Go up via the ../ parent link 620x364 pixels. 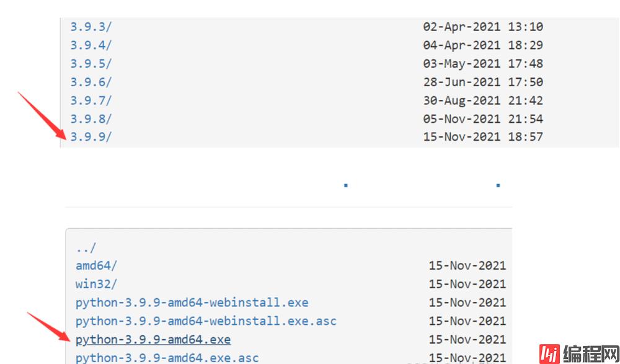click(x=86, y=247)
